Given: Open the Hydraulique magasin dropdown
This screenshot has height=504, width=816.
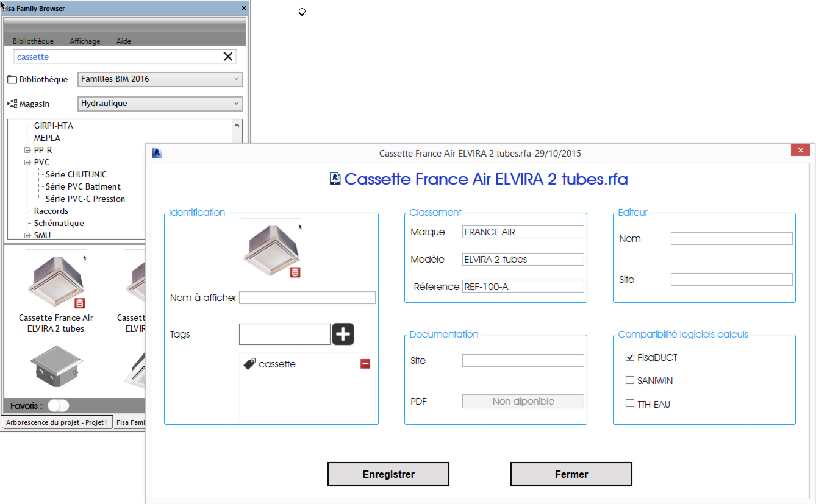Looking at the screenshot, I should pos(160,104).
